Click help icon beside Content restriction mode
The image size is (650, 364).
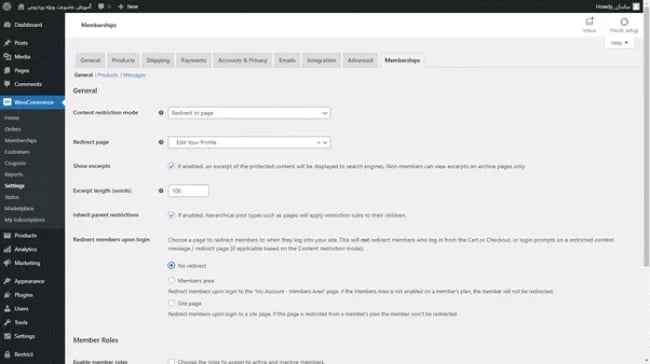[161, 113]
